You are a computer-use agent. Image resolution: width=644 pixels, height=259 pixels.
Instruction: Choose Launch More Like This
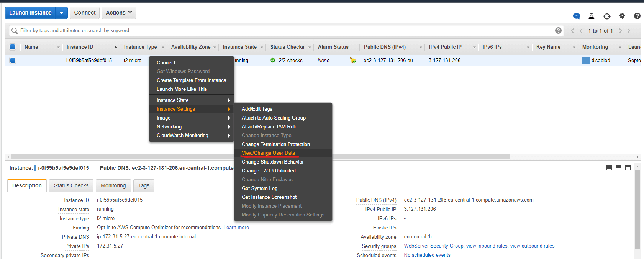pyautogui.click(x=191, y=89)
